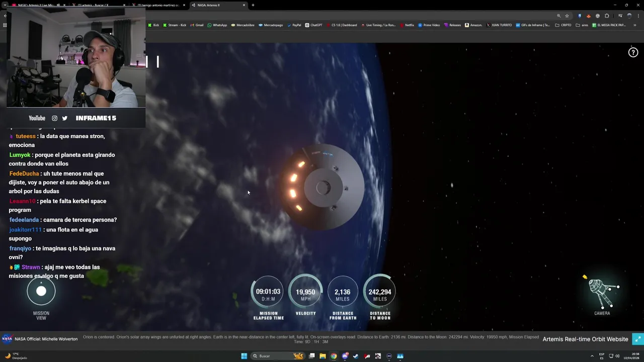Switch to benigno antonio martinez tab
The height and width of the screenshot is (362, 644).
(x=158, y=5)
